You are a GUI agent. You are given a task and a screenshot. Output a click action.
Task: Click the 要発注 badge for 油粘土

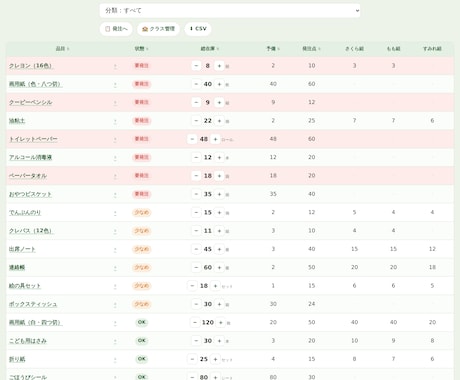141,121
